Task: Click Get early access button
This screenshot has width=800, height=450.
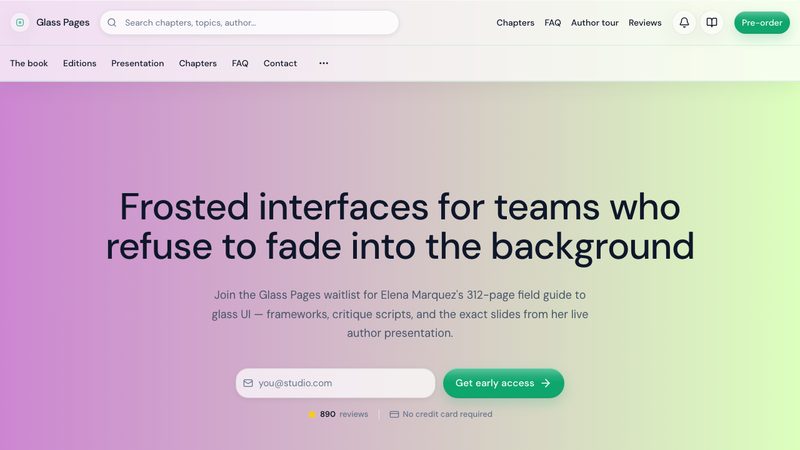Action: pos(503,383)
